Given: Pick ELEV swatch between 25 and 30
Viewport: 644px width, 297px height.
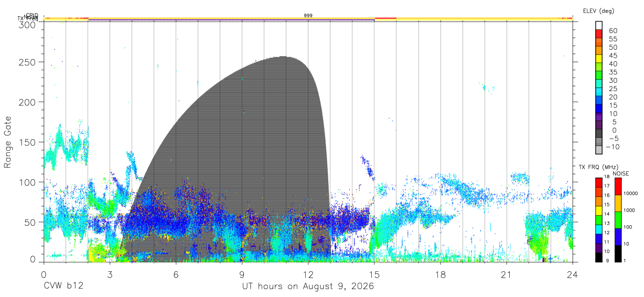Looking at the screenshot, I should click(x=599, y=84).
